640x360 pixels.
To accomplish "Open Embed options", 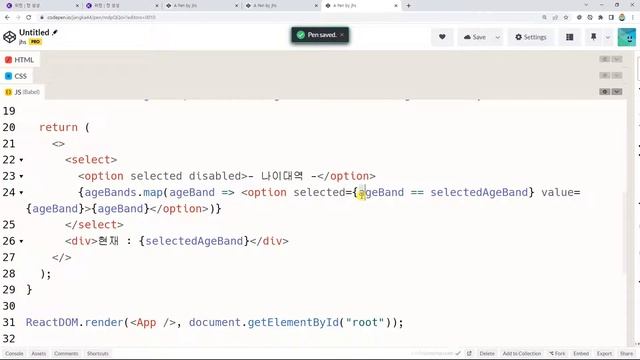I will (581, 353).
